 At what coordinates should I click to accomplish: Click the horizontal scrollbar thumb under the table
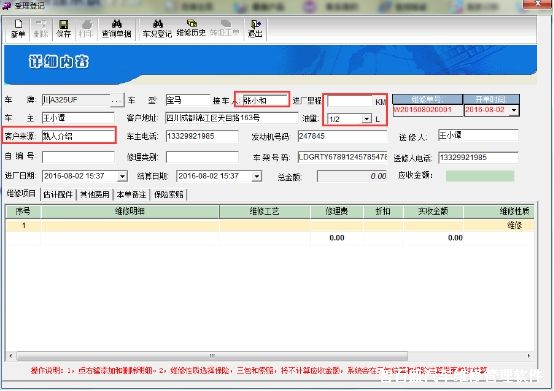[212, 355]
